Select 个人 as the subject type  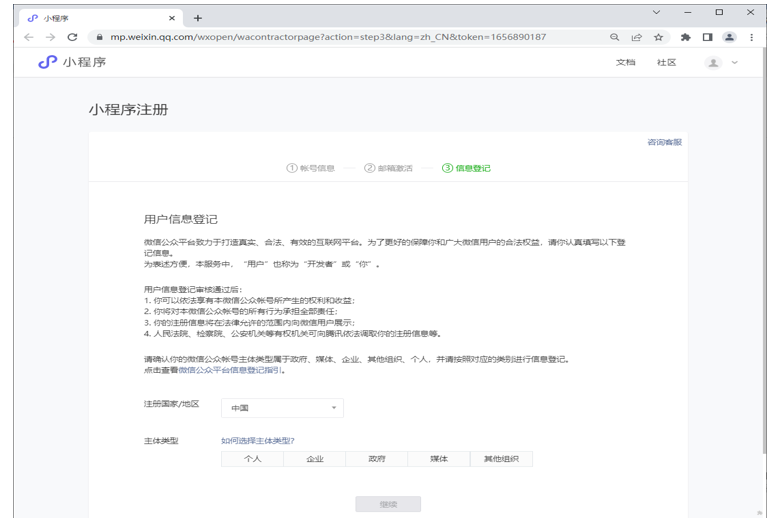point(252,459)
